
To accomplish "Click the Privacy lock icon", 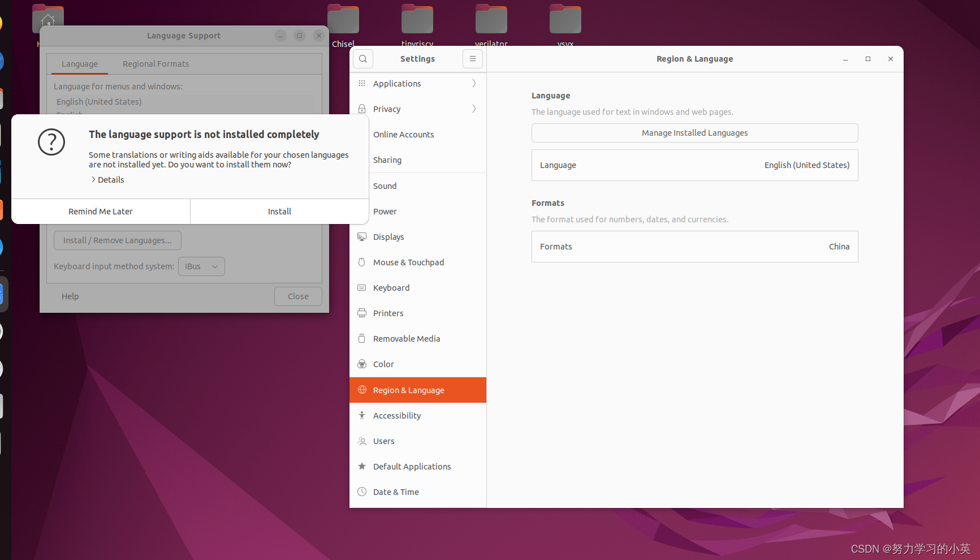I will pos(362,109).
